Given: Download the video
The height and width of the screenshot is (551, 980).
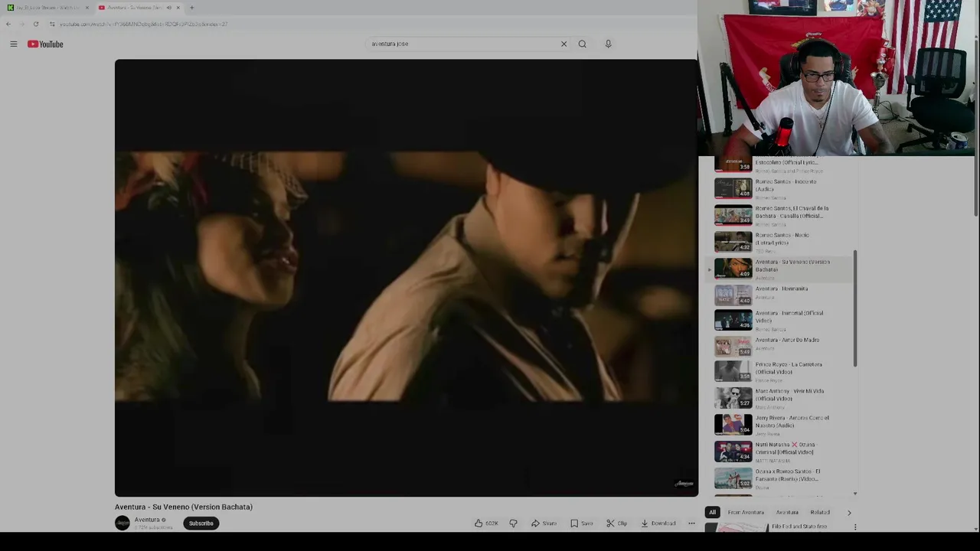Looking at the screenshot, I should tap(658, 523).
